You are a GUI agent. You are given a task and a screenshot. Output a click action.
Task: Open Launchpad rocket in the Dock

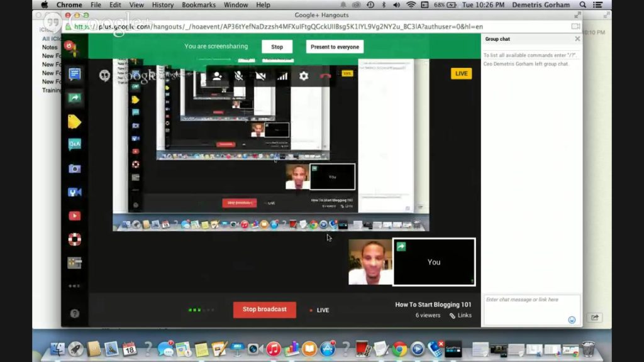point(75,349)
